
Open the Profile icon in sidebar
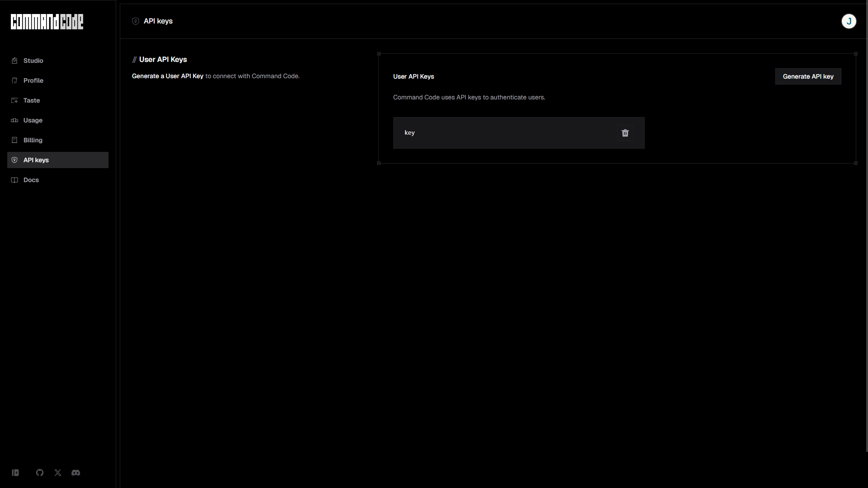pos(14,80)
